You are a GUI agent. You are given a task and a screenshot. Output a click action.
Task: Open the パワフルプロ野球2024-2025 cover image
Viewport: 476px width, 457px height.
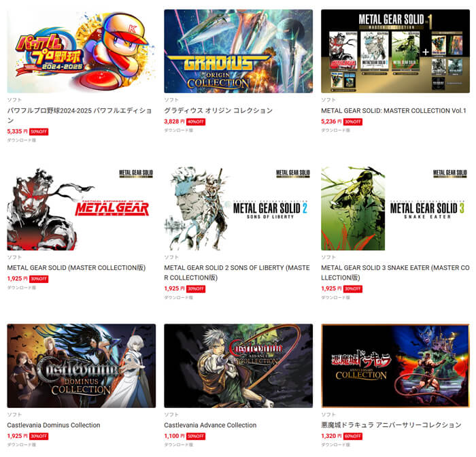click(82, 51)
